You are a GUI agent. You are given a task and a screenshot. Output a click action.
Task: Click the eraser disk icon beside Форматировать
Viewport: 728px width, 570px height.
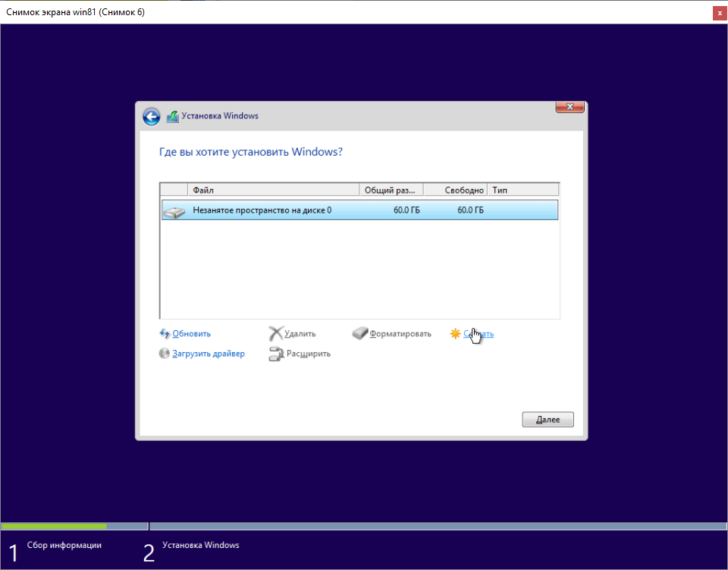coord(359,333)
